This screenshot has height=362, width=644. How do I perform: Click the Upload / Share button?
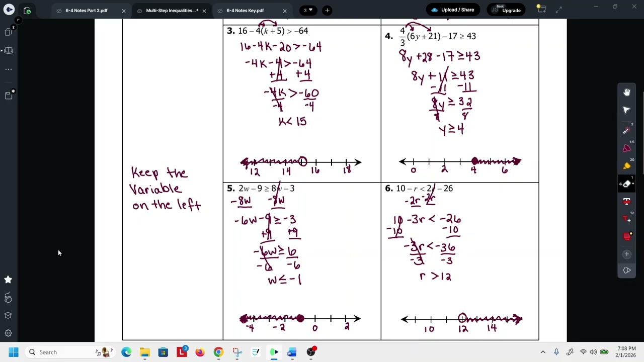coord(453,10)
